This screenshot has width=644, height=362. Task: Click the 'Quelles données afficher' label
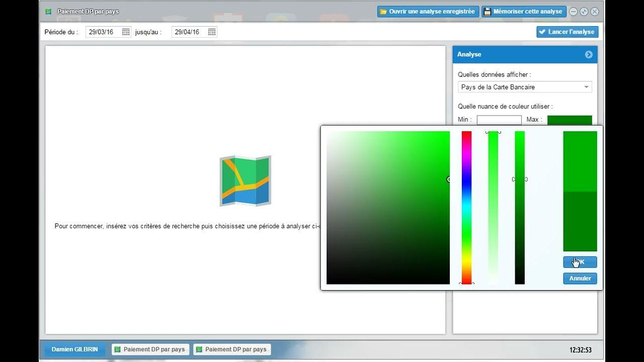(x=495, y=74)
